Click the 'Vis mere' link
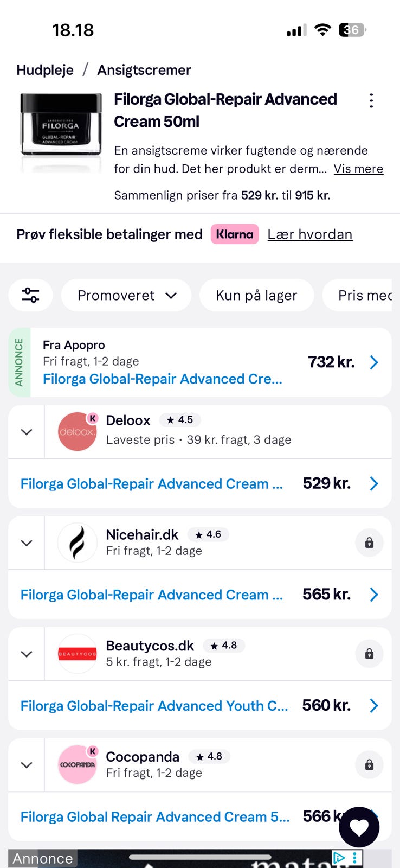The height and width of the screenshot is (868, 400). [358, 169]
